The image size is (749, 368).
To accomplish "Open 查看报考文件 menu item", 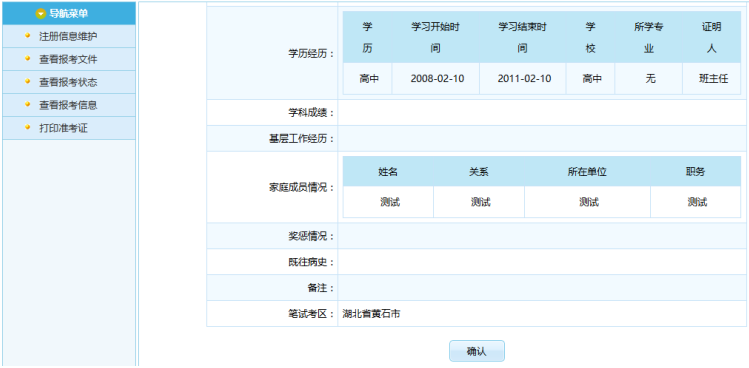I will (68, 59).
